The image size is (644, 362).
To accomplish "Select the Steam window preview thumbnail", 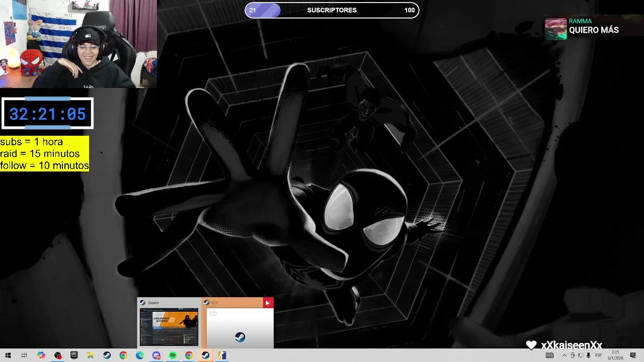I will [x=169, y=327].
